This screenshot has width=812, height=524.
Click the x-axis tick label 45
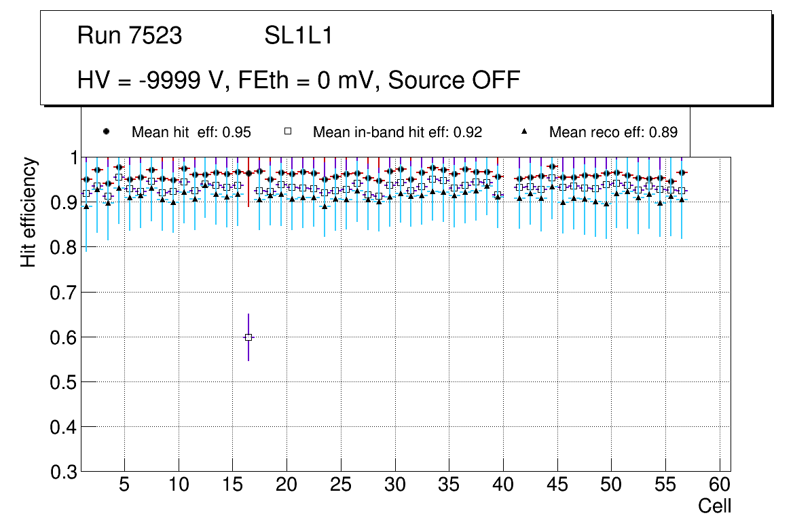(x=557, y=486)
